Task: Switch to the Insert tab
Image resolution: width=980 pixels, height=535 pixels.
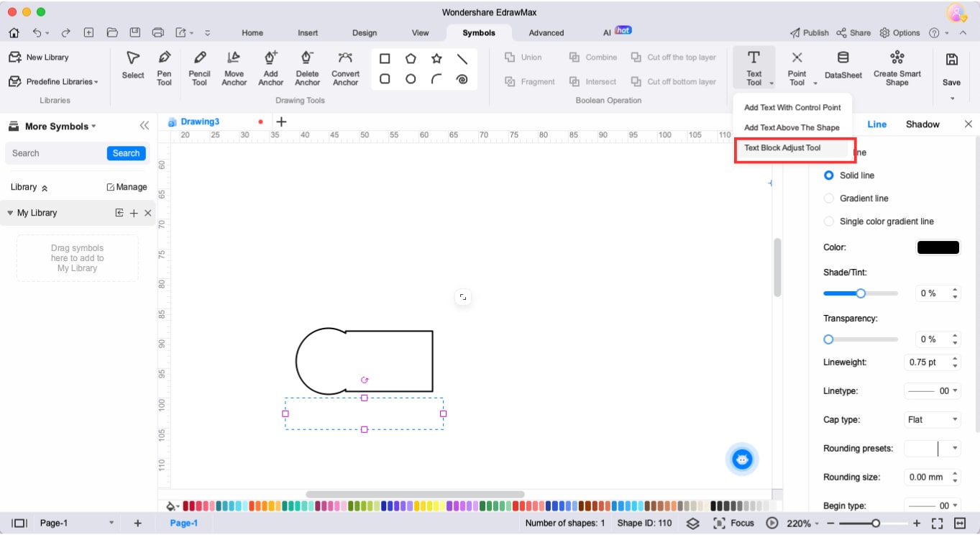Action: tap(308, 33)
